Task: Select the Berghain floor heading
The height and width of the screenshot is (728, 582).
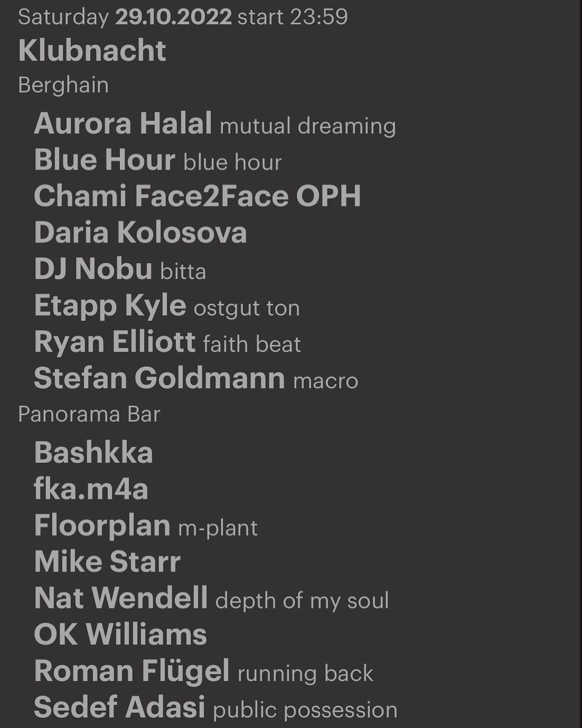Action: pyautogui.click(x=63, y=85)
